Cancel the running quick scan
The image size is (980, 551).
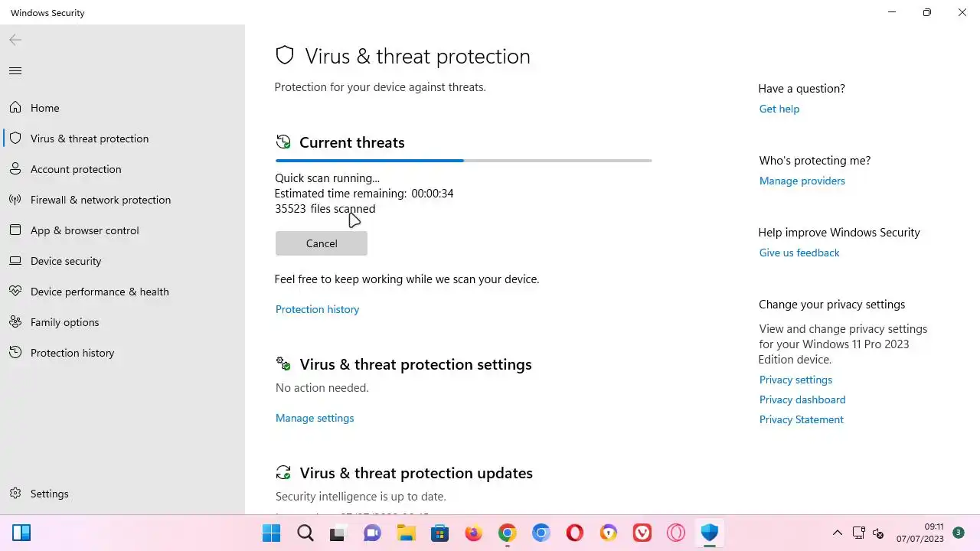(x=321, y=243)
